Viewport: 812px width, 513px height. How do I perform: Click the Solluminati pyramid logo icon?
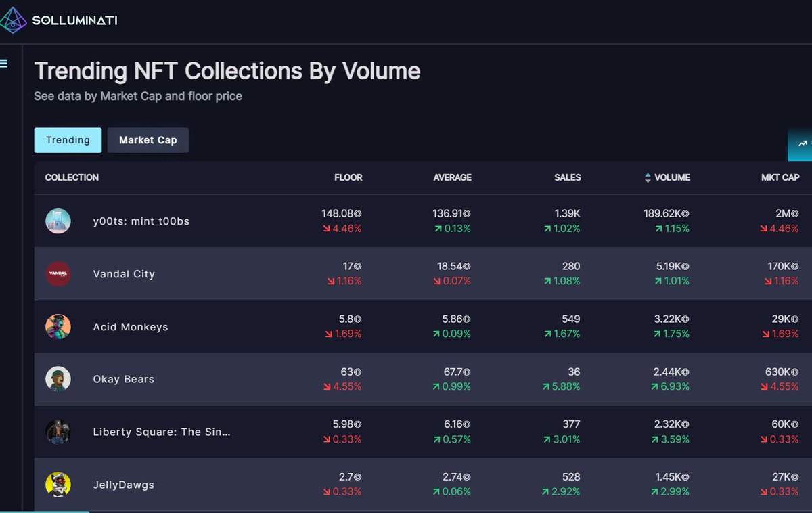(x=14, y=20)
